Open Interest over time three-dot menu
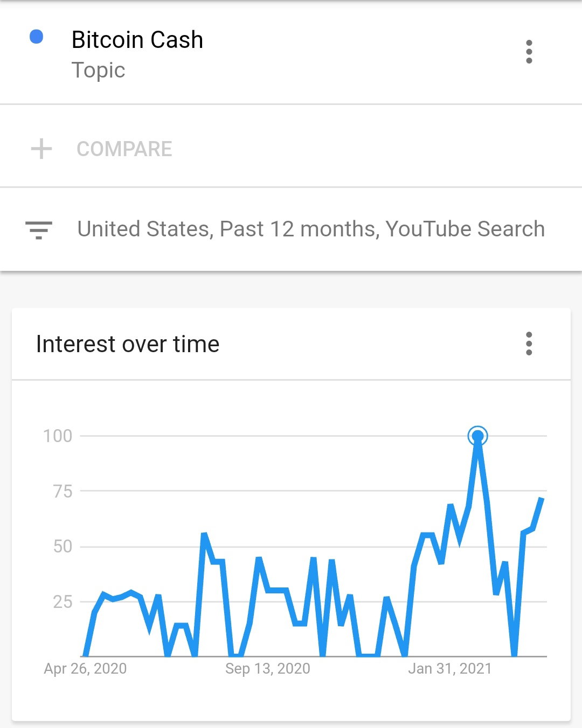 pos(529,344)
